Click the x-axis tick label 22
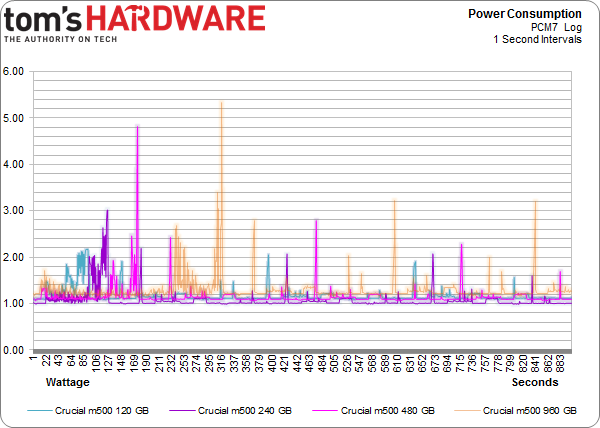 (x=46, y=361)
